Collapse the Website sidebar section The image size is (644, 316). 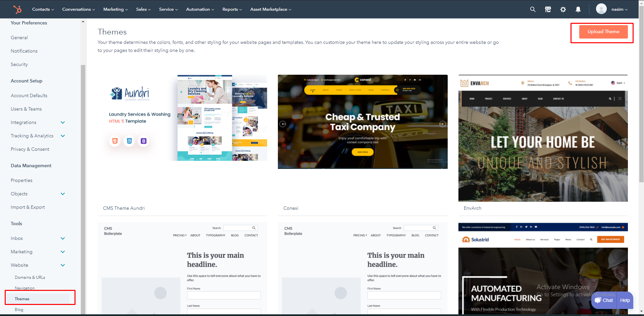click(63, 265)
